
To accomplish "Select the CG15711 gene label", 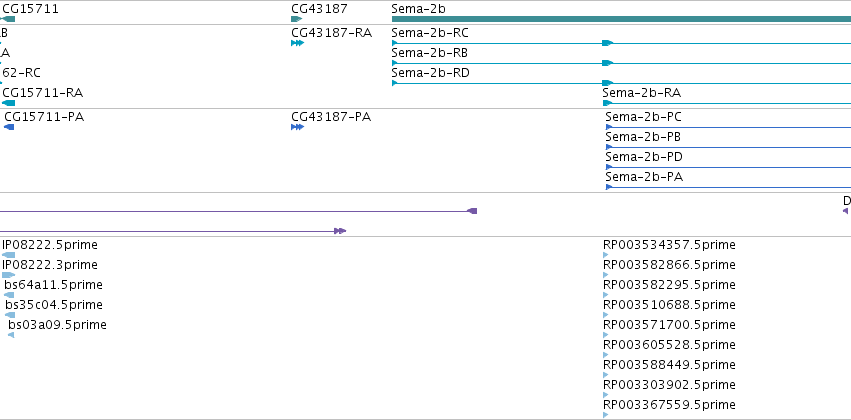I will click(30, 9).
